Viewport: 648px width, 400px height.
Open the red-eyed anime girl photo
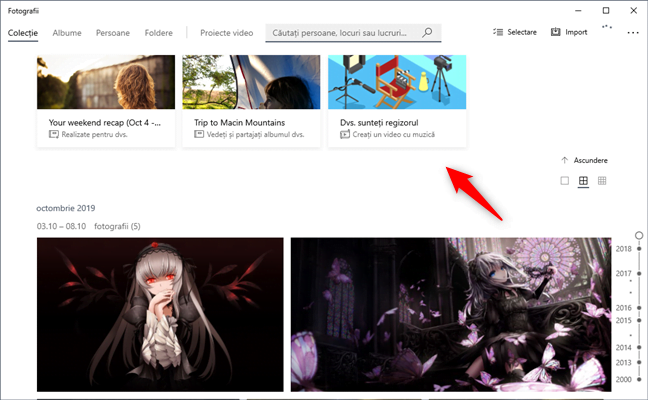[x=160, y=314]
